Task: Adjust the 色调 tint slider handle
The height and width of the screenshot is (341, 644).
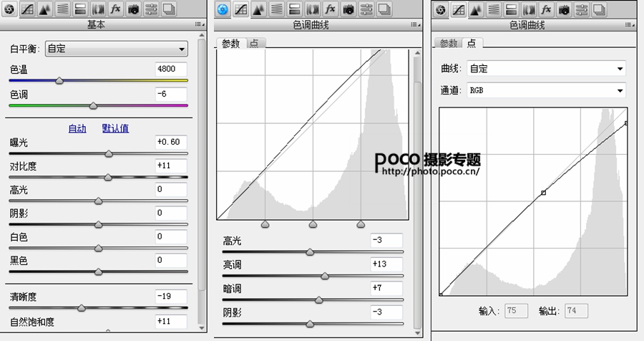Action: (x=93, y=106)
